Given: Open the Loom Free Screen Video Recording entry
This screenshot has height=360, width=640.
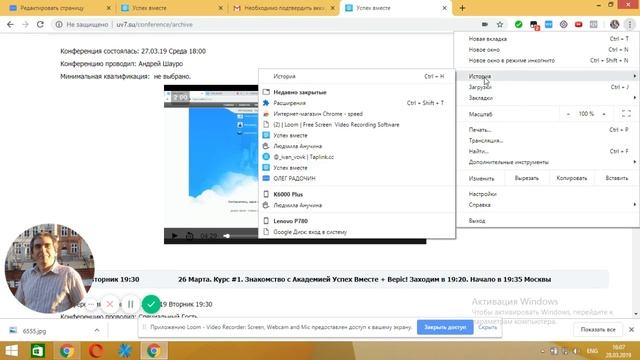Looking at the screenshot, I should [357, 124].
